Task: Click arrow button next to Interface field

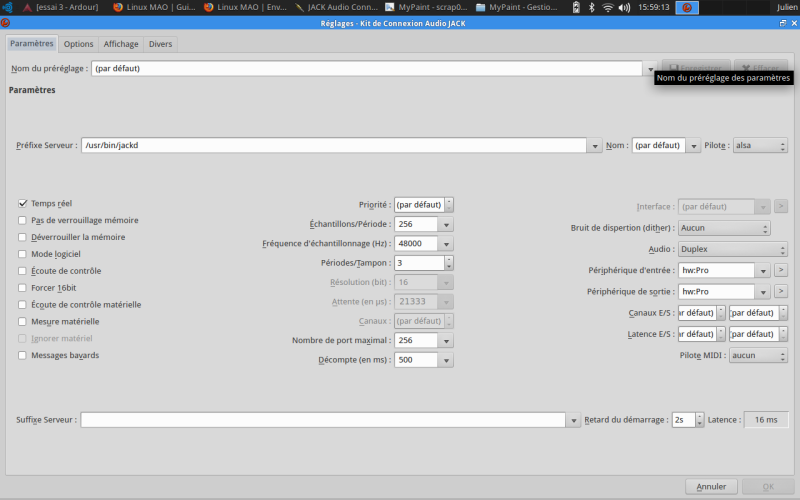Action: pyautogui.click(x=780, y=206)
